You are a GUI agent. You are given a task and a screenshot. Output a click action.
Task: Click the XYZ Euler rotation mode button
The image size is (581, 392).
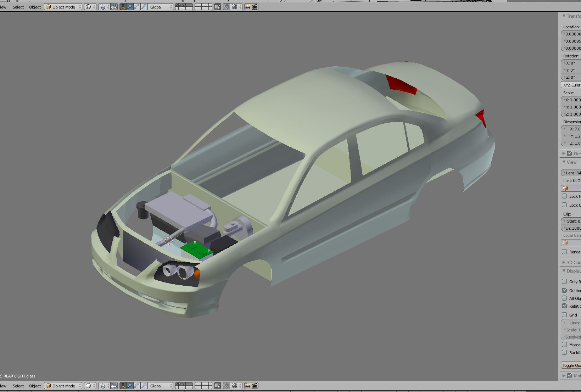(x=571, y=85)
